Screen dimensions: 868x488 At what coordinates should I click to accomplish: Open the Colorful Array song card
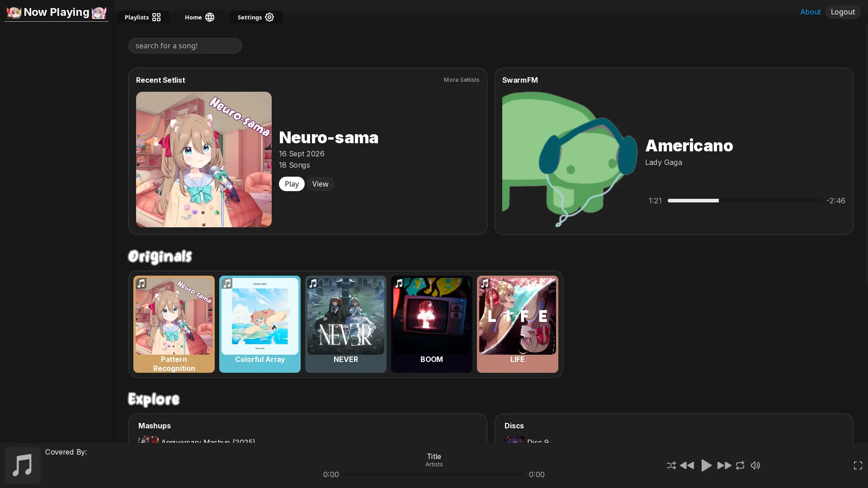(260, 324)
